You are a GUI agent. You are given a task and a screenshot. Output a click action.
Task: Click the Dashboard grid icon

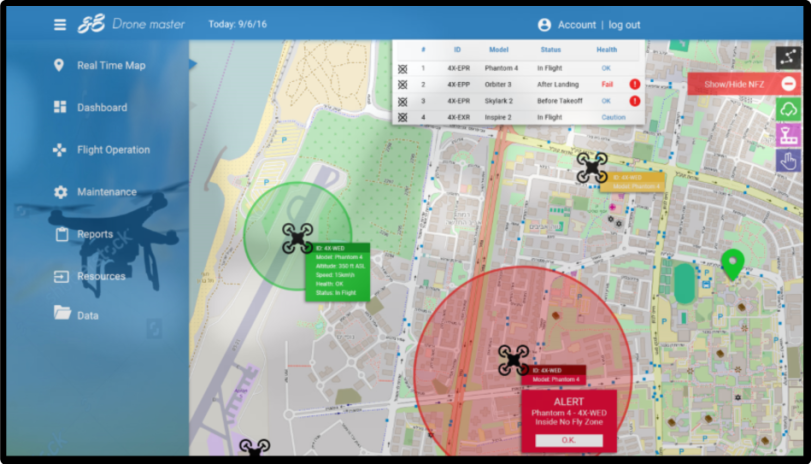pyautogui.click(x=60, y=107)
